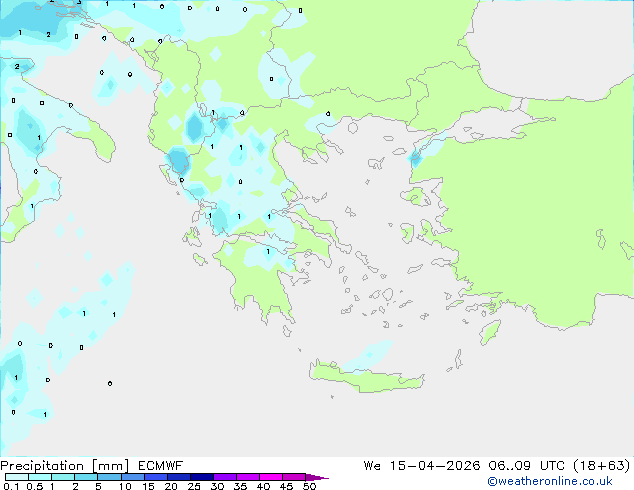The width and height of the screenshot is (634, 490).
Task: Choose the 40–45 mm magenta legend swatch
Action: (x=271, y=477)
